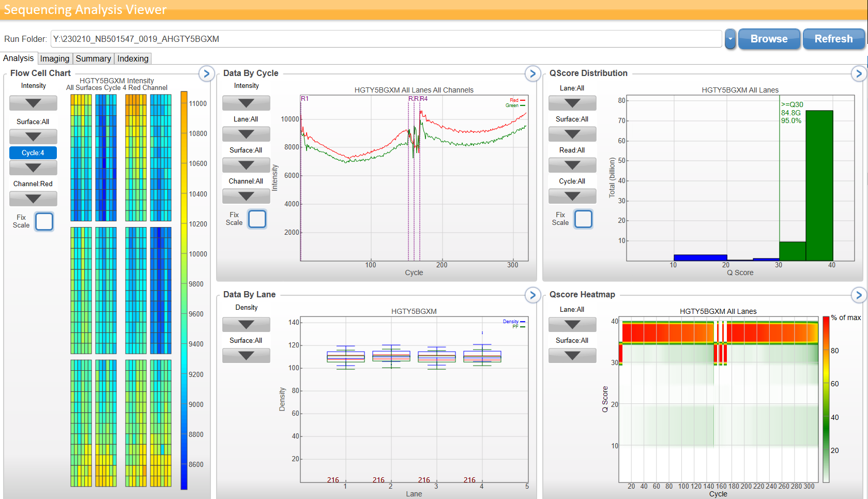868x499 pixels.
Task: Open Qscore Heatmap Lane:All dropdown
Action: tap(572, 324)
